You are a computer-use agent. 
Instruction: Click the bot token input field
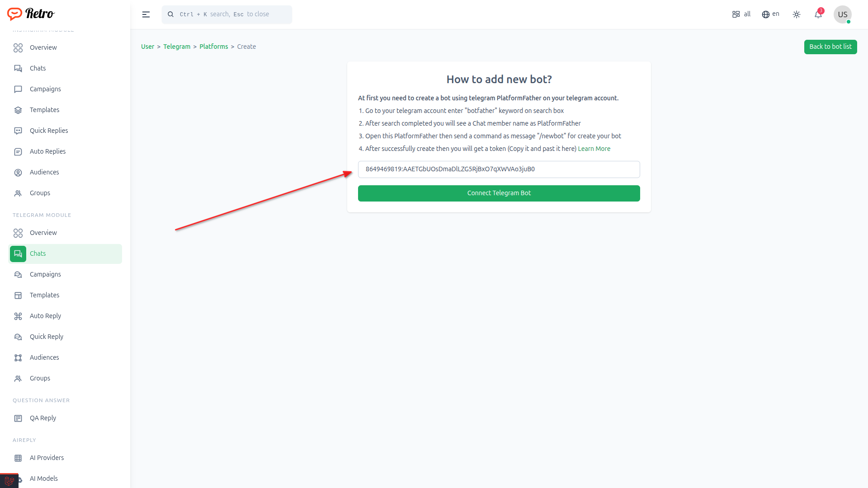pos(499,169)
